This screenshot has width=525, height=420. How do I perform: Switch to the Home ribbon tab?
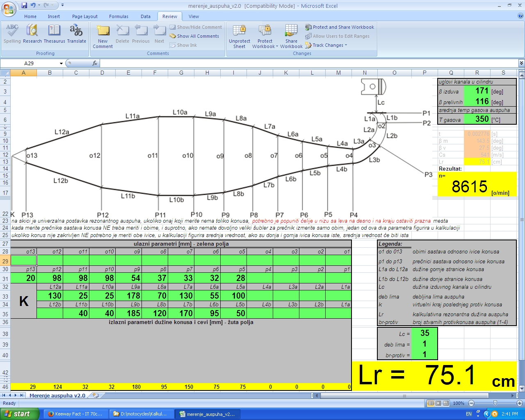pos(30,16)
